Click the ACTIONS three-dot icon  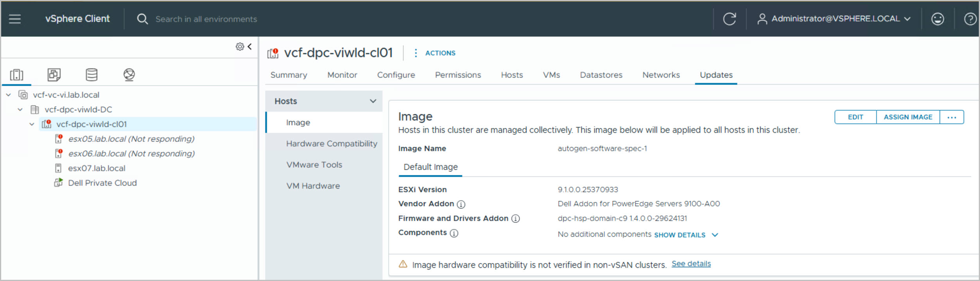(416, 53)
